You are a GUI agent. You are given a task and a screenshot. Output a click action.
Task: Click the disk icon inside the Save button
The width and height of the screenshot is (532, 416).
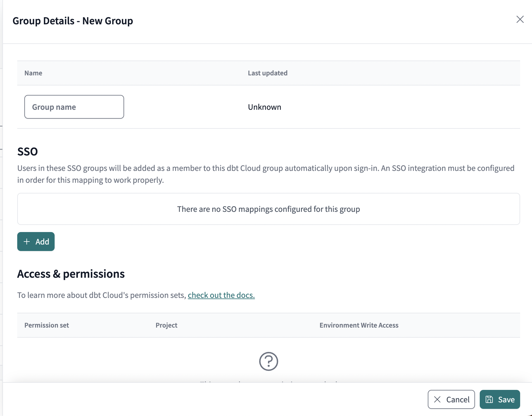point(489,399)
